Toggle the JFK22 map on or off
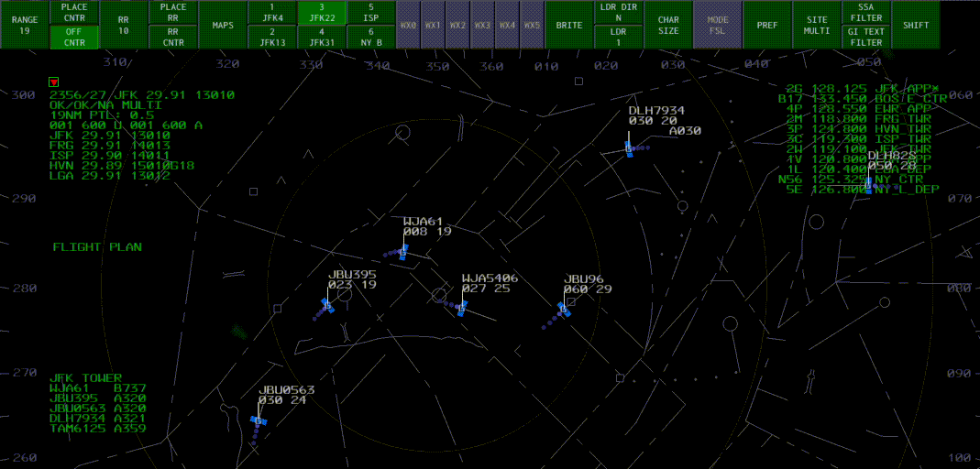The height and width of the screenshot is (469, 980). coord(322,12)
